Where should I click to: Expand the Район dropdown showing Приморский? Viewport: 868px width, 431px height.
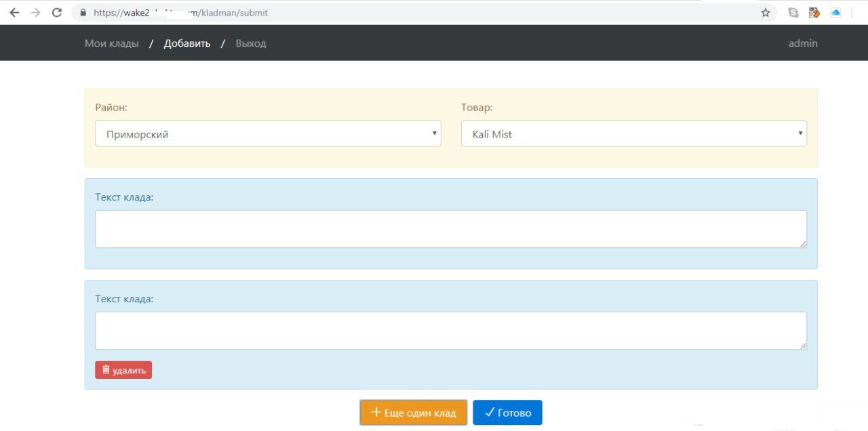point(268,134)
